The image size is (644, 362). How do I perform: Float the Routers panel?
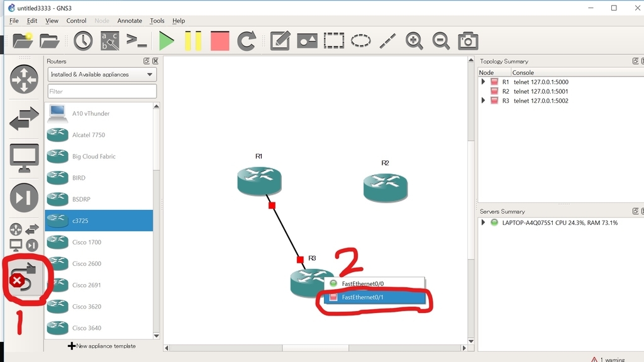pos(146,61)
